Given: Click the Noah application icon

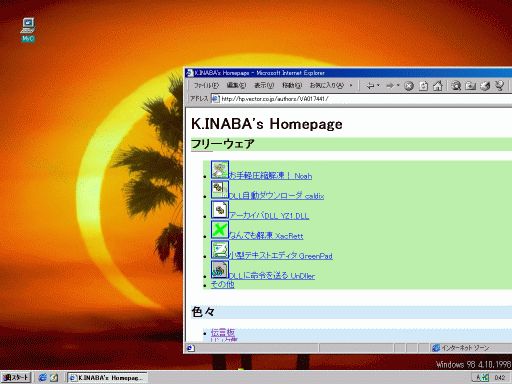Looking at the screenshot, I should pyautogui.click(x=220, y=170).
